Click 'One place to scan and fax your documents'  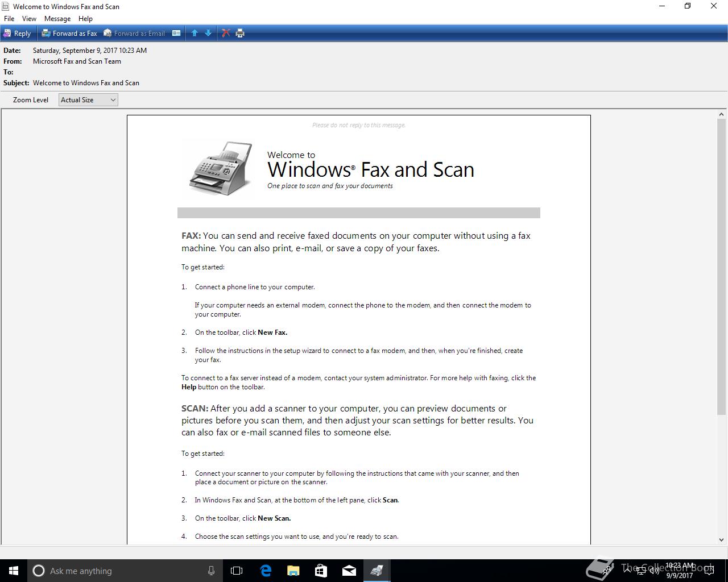pos(330,186)
